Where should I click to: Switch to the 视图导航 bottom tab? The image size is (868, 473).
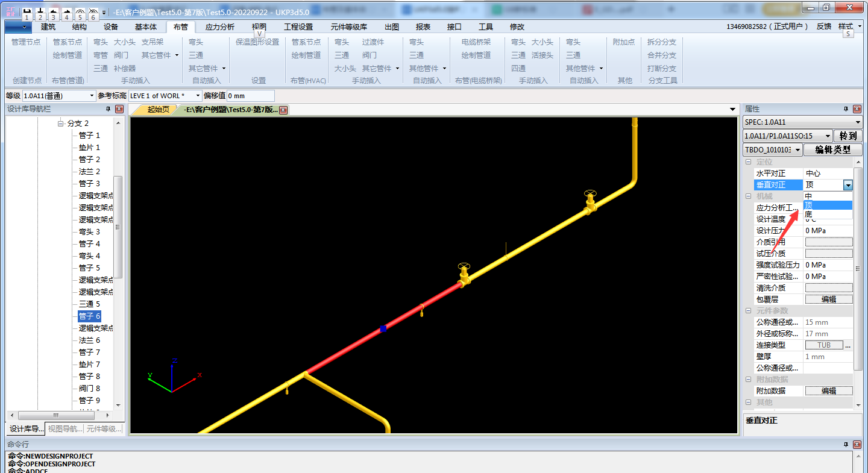(64, 429)
